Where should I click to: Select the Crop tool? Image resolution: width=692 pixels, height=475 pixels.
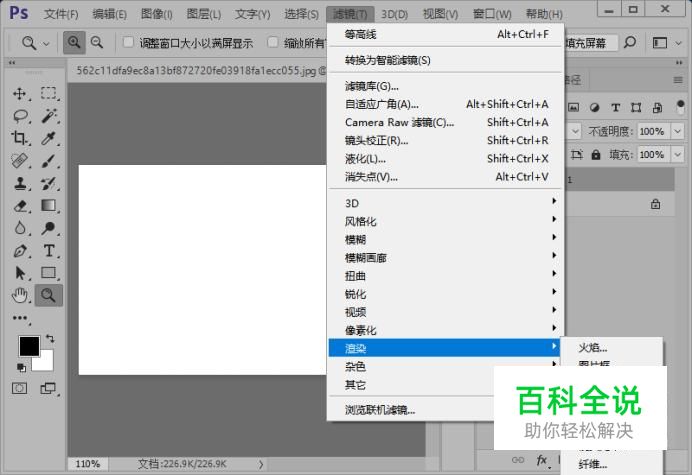[19, 138]
